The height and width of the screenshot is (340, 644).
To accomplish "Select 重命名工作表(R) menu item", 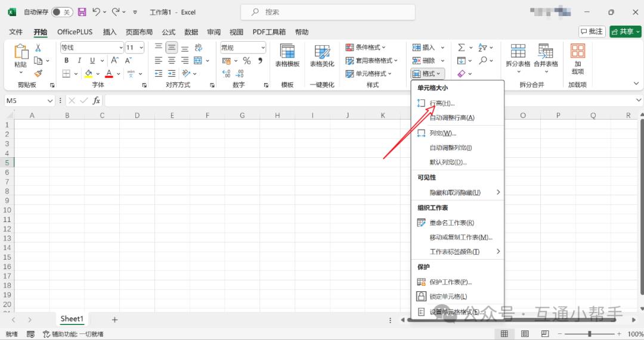I will [457, 222].
